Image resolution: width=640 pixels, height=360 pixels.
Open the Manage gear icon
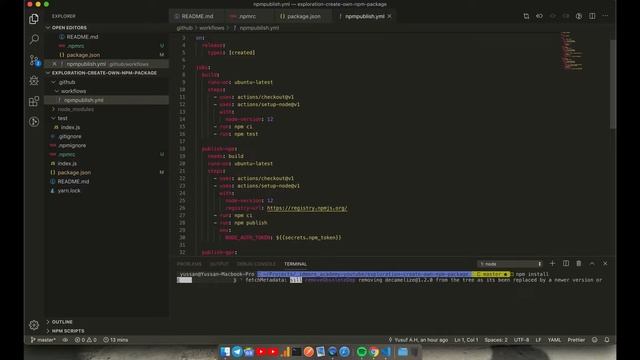34,325
